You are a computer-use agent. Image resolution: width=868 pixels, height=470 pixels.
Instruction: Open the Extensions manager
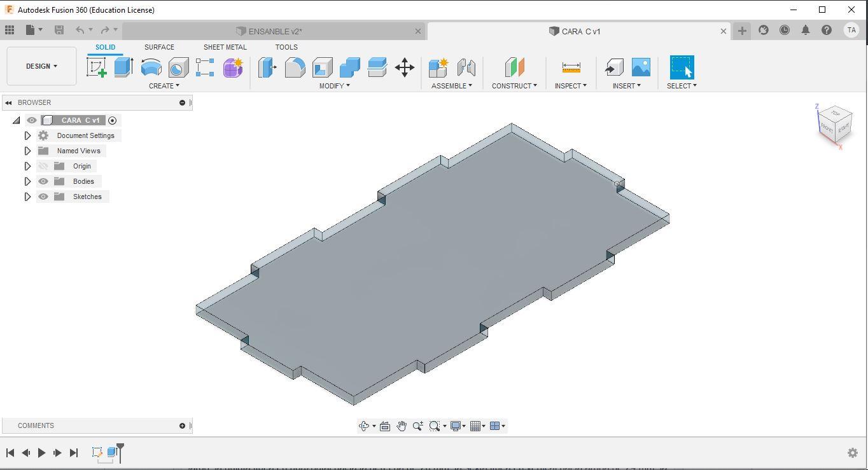coord(764,30)
